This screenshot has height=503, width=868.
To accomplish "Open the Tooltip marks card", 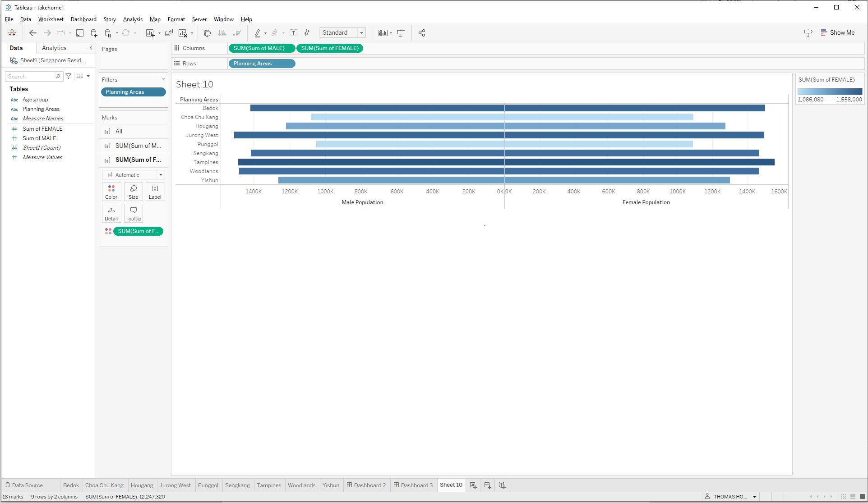I will [133, 214].
